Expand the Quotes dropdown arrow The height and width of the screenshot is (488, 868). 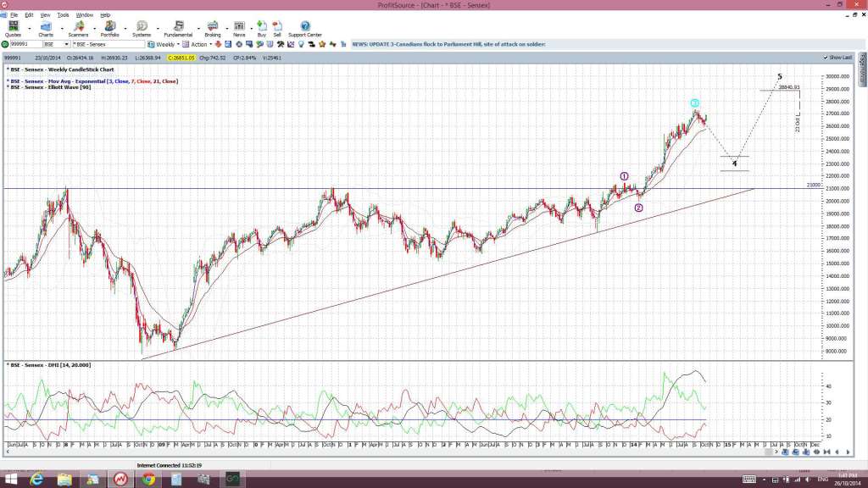click(30, 28)
